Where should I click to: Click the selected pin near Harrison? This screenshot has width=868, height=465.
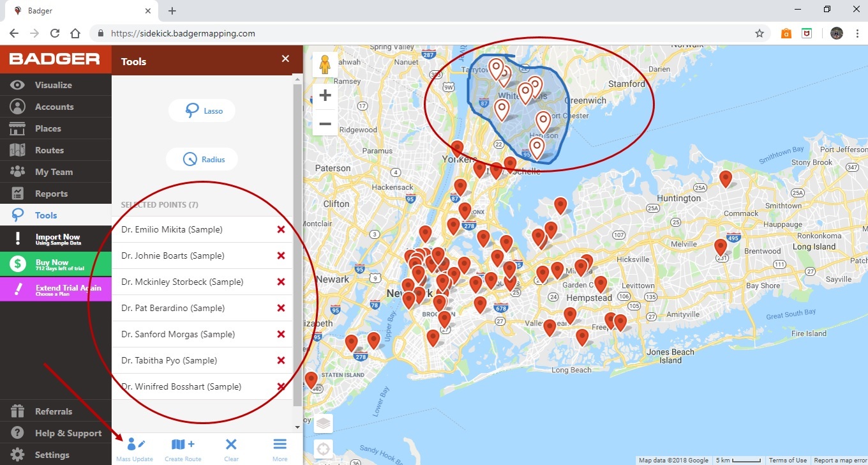click(543, 121)
